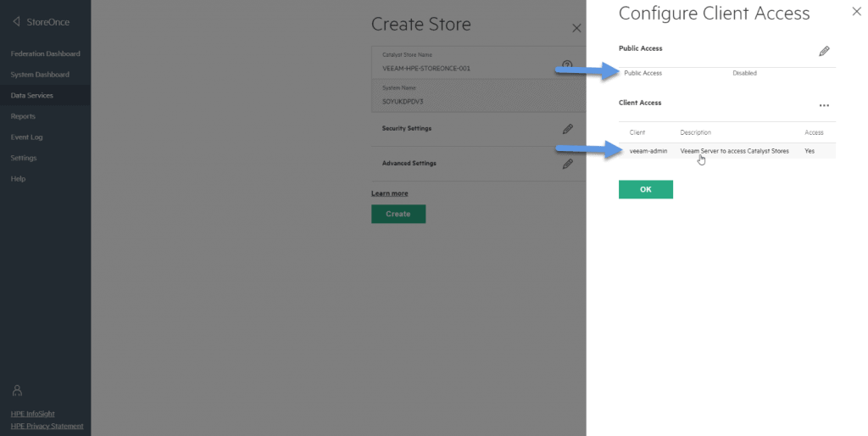
Task: Go back using the StoreOnce arrow icon
Action: 16,21
